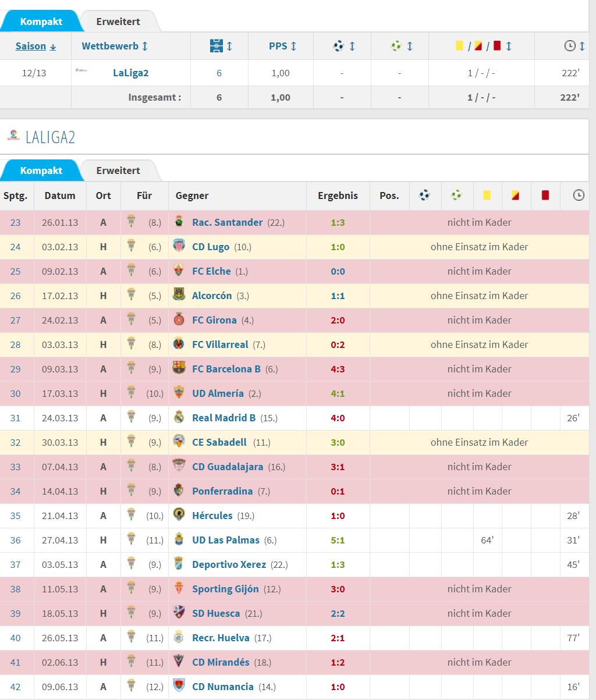Sort by Saison column
This screenshot has width=596, height=700.
coord(36,46)
